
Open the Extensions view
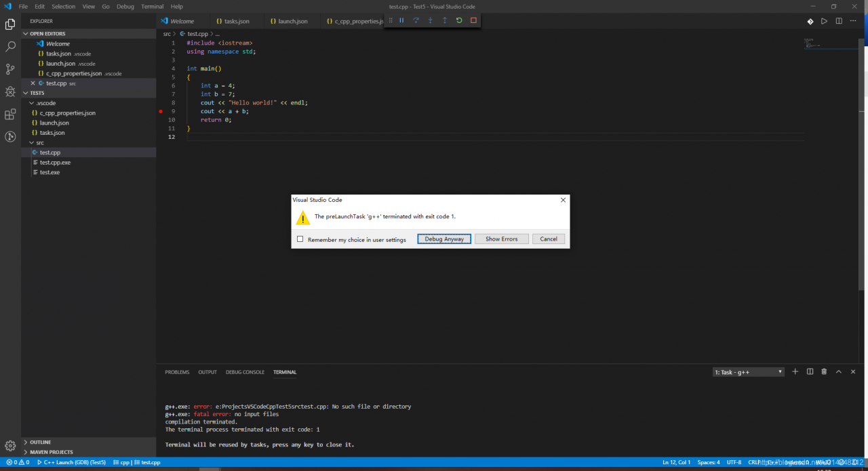tap(10, 114)
